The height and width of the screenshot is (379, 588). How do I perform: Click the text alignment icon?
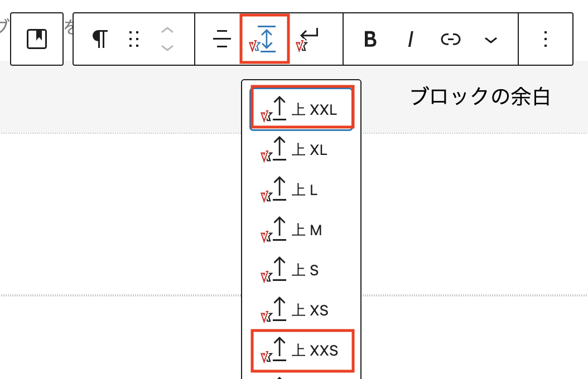click(x=221, y=39)
